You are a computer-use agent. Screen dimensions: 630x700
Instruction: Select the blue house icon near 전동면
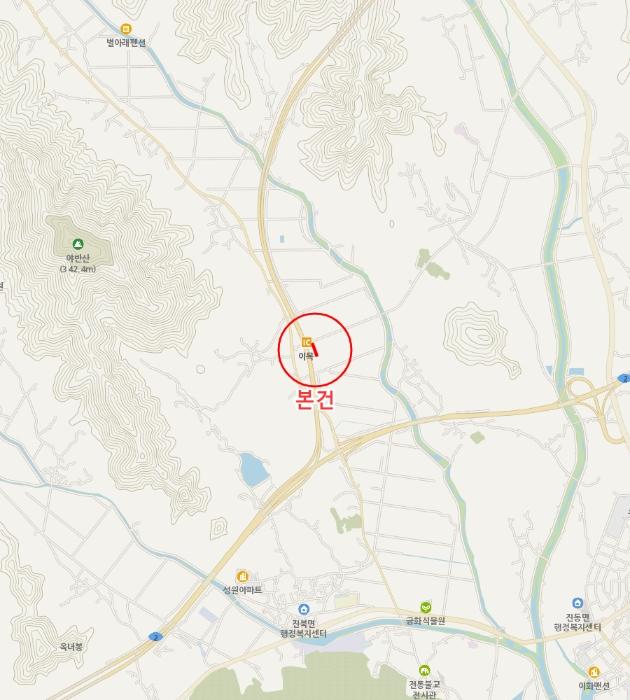(x=577, y=603)
